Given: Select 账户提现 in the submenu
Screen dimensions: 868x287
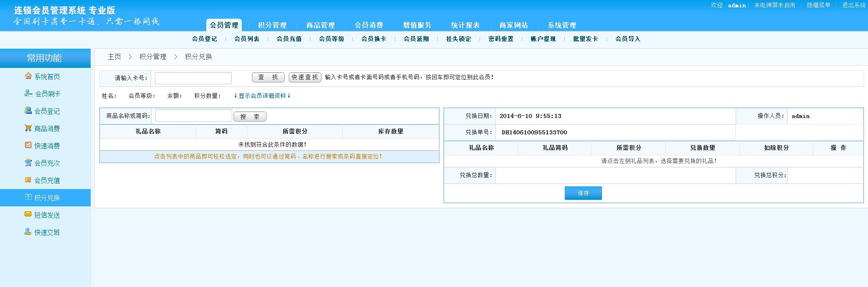Looking at the screenshot, I should [x=543, y=39].
